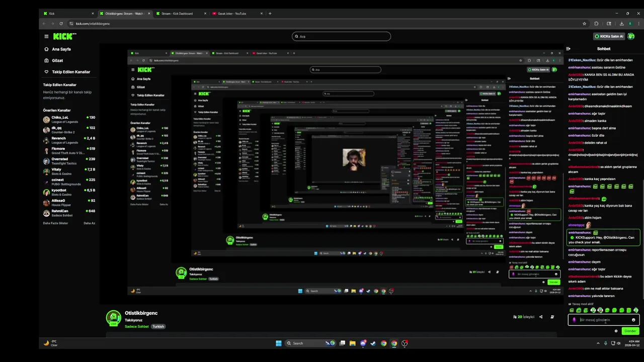Viewport: 644px width, 362px height.
Task: Open recommended channel Flomore
Action: [x=69, y=151]
